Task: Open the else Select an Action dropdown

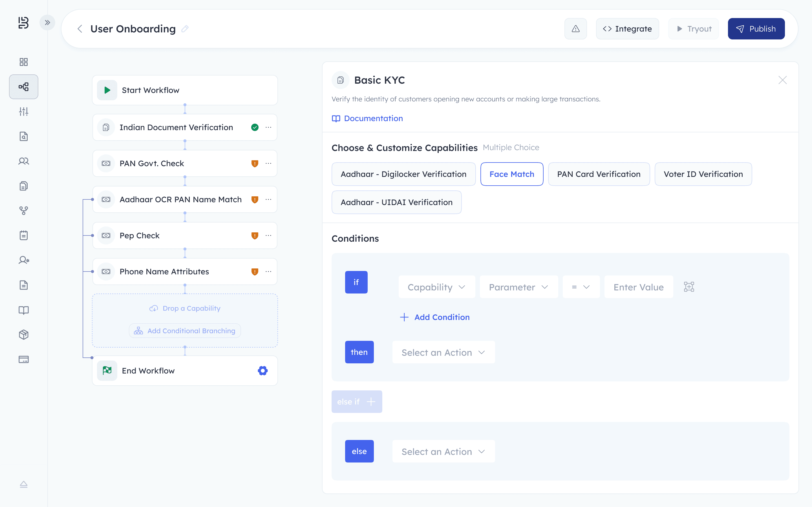Action: [x=443, y=451]
